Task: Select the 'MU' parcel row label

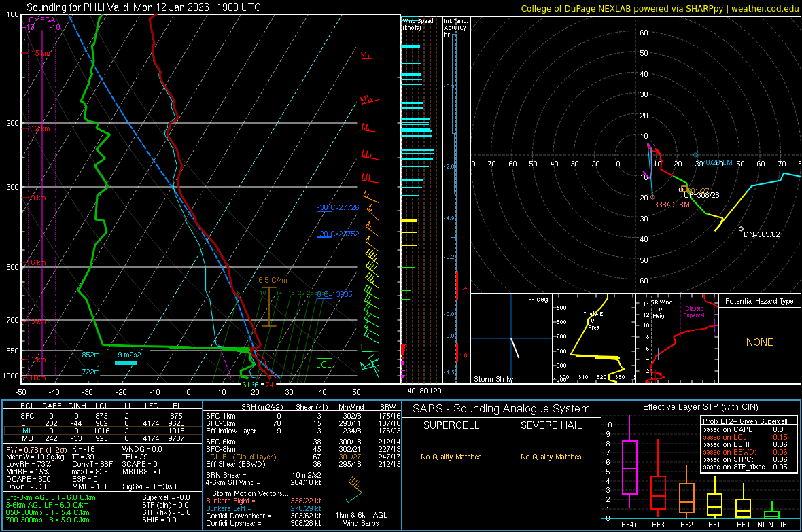Action: (x=28, y=438)
